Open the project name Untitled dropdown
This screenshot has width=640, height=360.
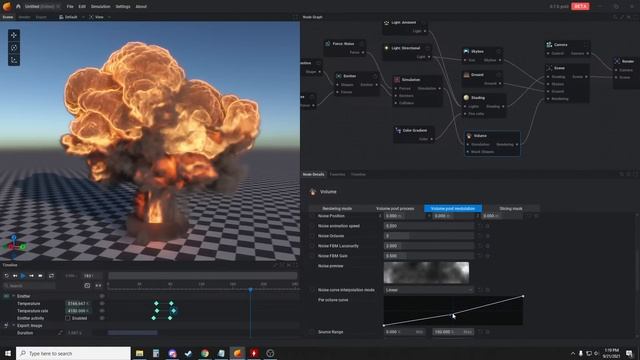coord(41,7)
